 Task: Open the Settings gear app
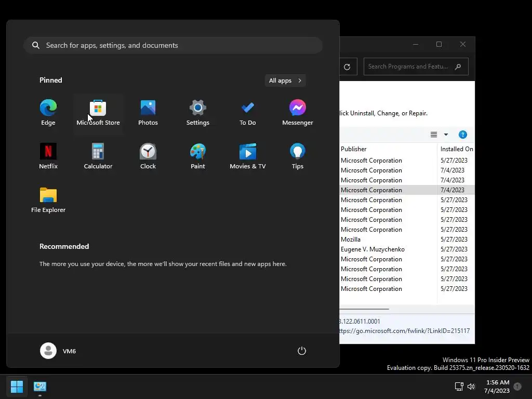pyautogui.click(x=198, y=113)
